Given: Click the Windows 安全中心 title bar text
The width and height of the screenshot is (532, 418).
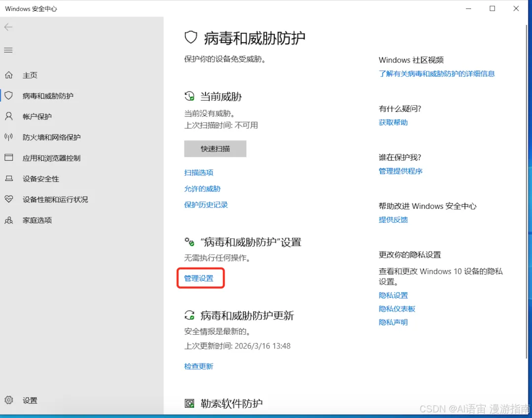Looking at the screenshot, I should pyautogui.click(x=31, y=9).
